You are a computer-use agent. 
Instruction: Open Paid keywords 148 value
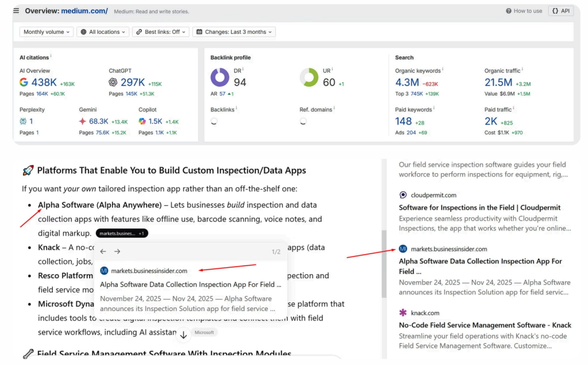[x=404, y=121]
